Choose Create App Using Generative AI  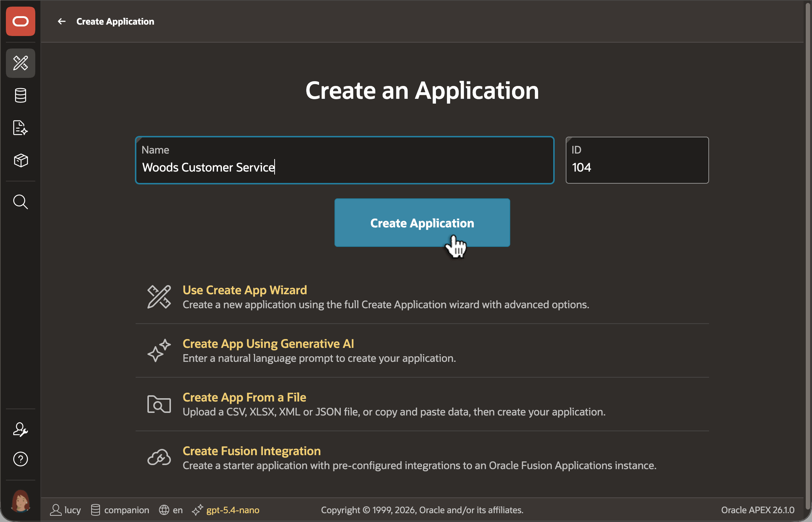(x=268, y=344)
